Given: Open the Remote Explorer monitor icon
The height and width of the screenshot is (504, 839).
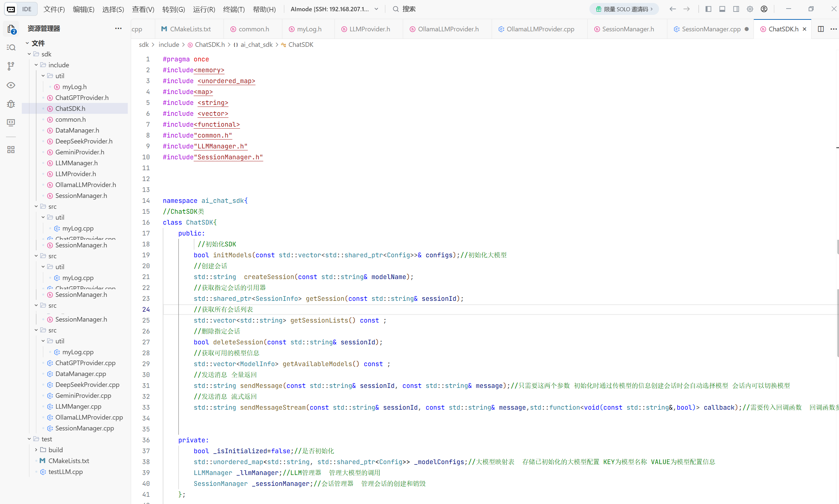Looking at the screenshot, I should (11, 123).
